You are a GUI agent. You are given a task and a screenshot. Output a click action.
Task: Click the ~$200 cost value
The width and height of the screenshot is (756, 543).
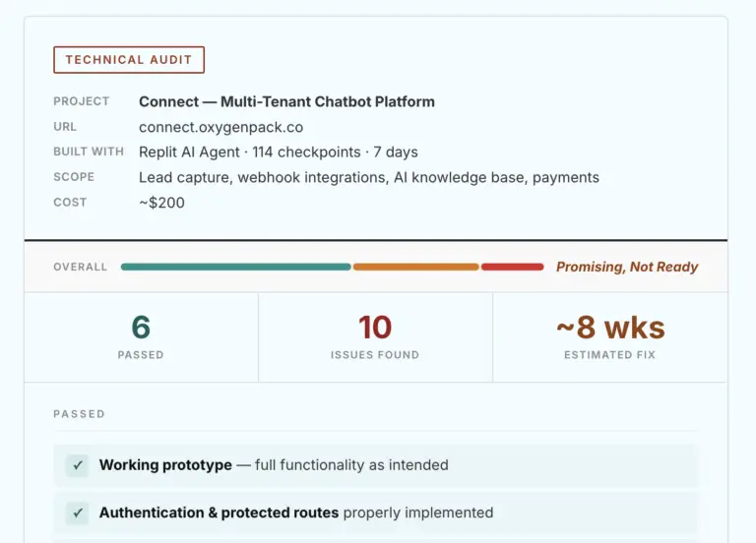[x=161, y=203]
